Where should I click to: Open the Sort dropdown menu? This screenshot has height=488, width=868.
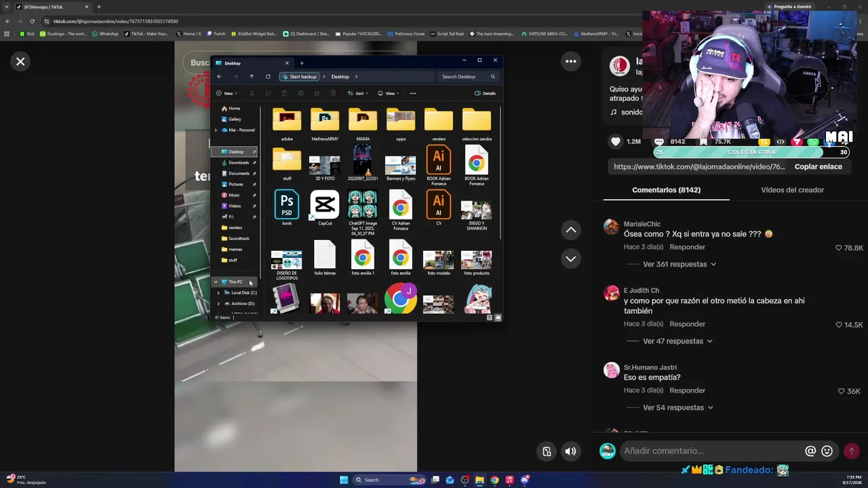pos(357,94)
